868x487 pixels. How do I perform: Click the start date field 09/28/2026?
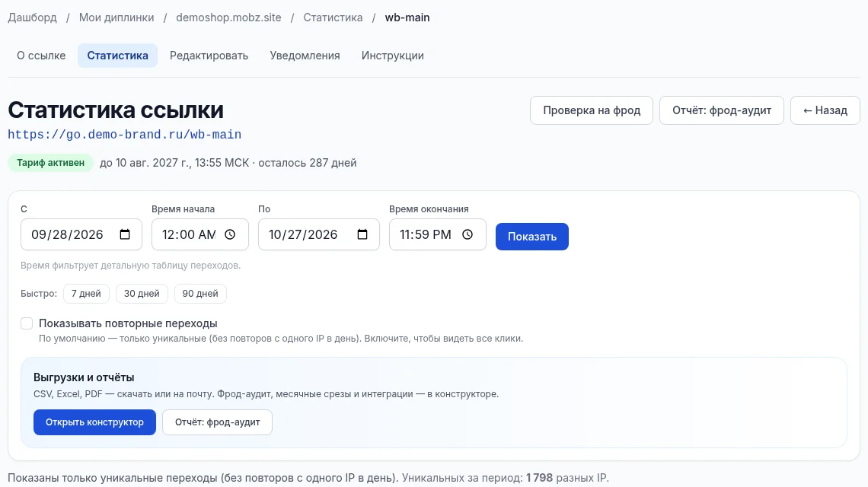[81, 234]
